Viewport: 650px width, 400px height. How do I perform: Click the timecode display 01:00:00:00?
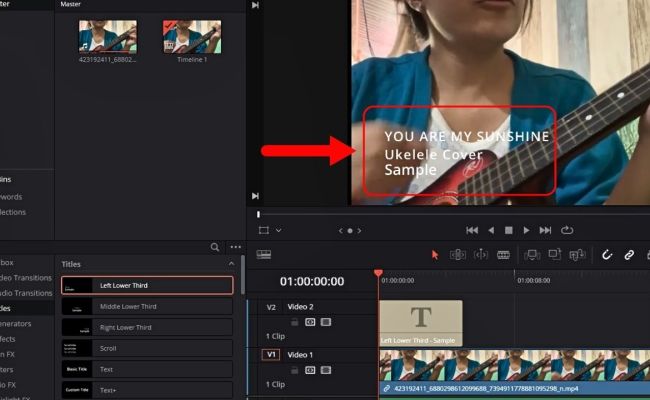[x=312, y=281]
